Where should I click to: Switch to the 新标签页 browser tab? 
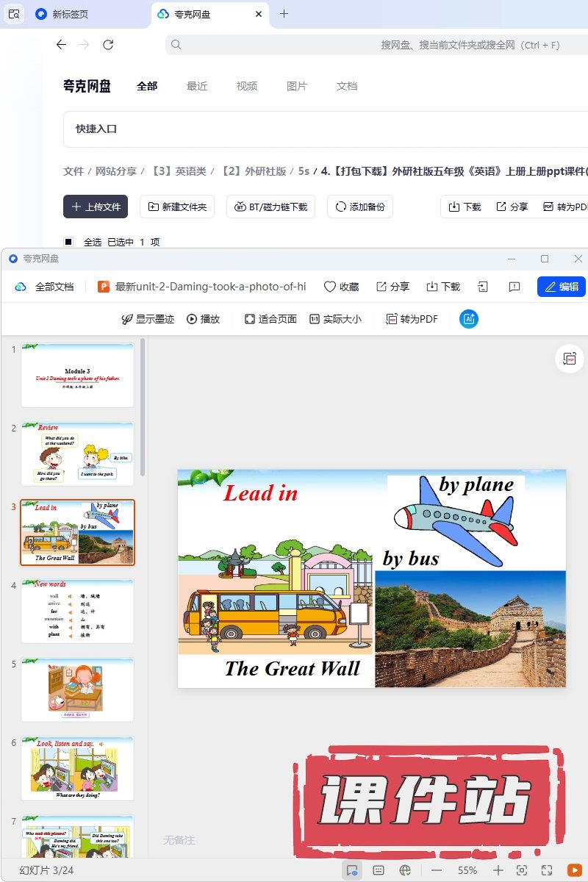71,14
